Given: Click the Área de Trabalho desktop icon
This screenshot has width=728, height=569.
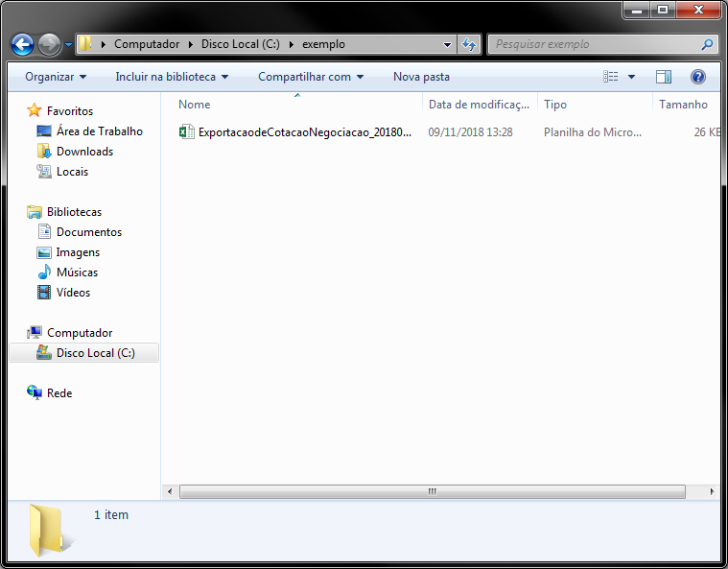Looking at the screenshot, I should [x=44, y=131].
